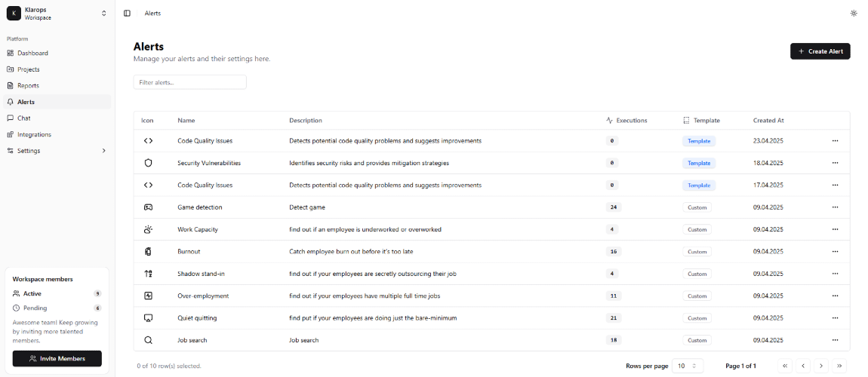Open actions menu for Shadow stand-in
Viewport: 868px width, 377px height.
pyautogui.click(x=835, y=274)
